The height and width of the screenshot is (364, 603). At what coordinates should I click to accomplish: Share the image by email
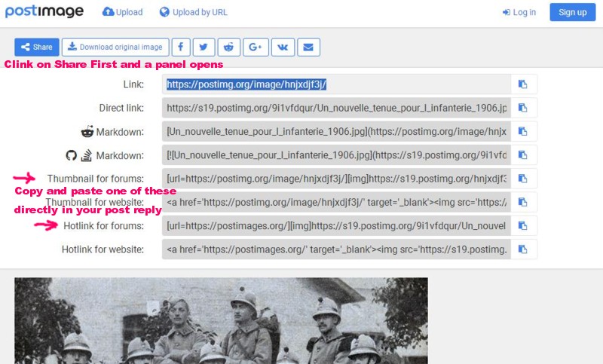pos(308,47)
